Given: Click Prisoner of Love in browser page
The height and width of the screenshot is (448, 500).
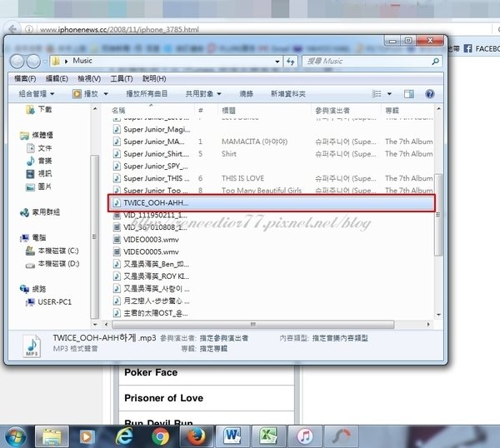Looking at the screenshot, I should tap(163, 398).
